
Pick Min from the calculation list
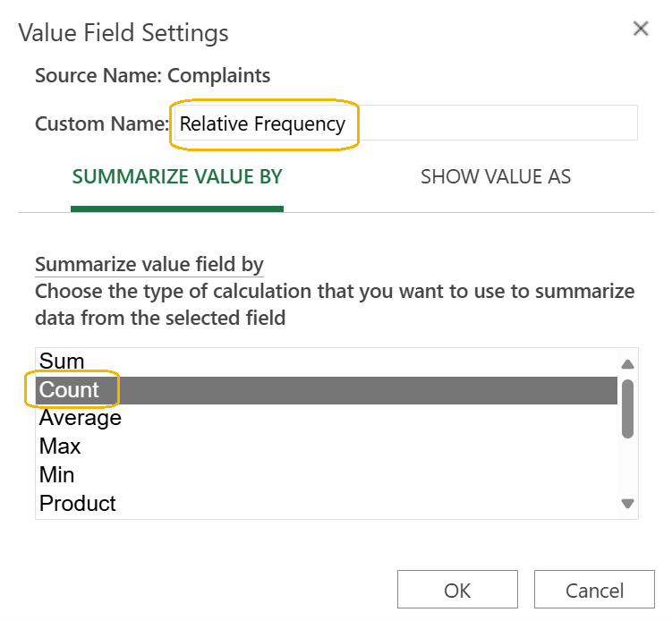point(326,475)
